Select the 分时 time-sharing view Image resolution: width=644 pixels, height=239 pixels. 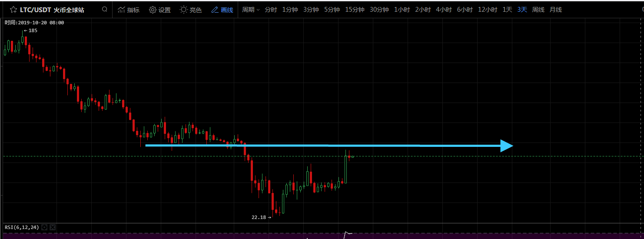271,10
